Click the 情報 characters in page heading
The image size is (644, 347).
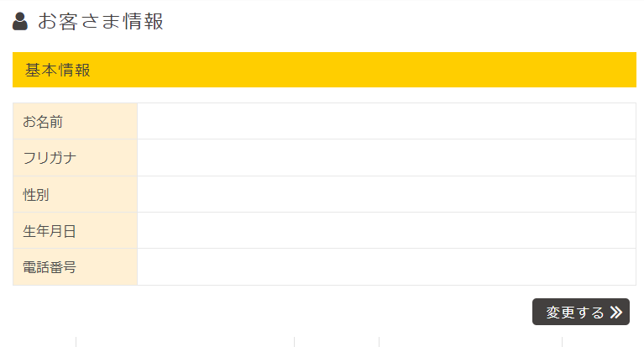coord(143,21)
